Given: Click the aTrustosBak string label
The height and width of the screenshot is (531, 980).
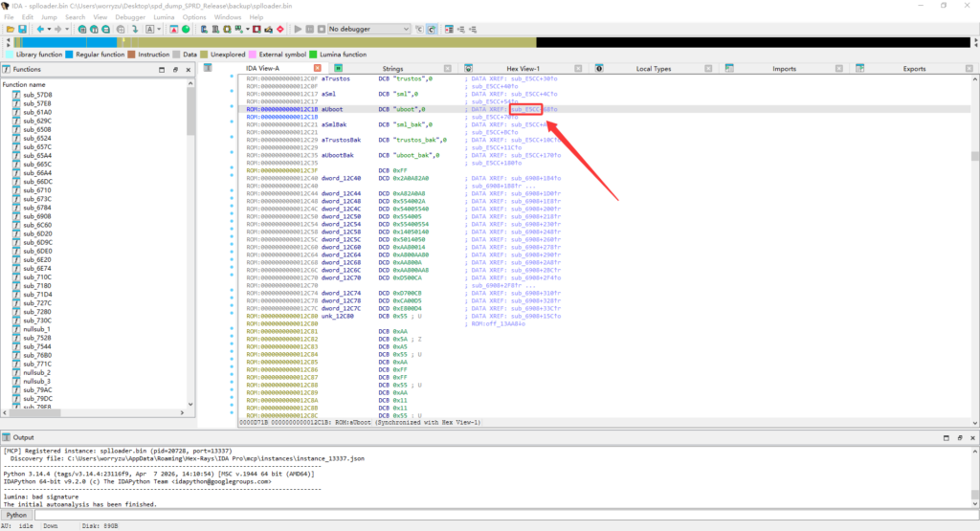Looking at the screenshot, I should click(x=342, y=140).
